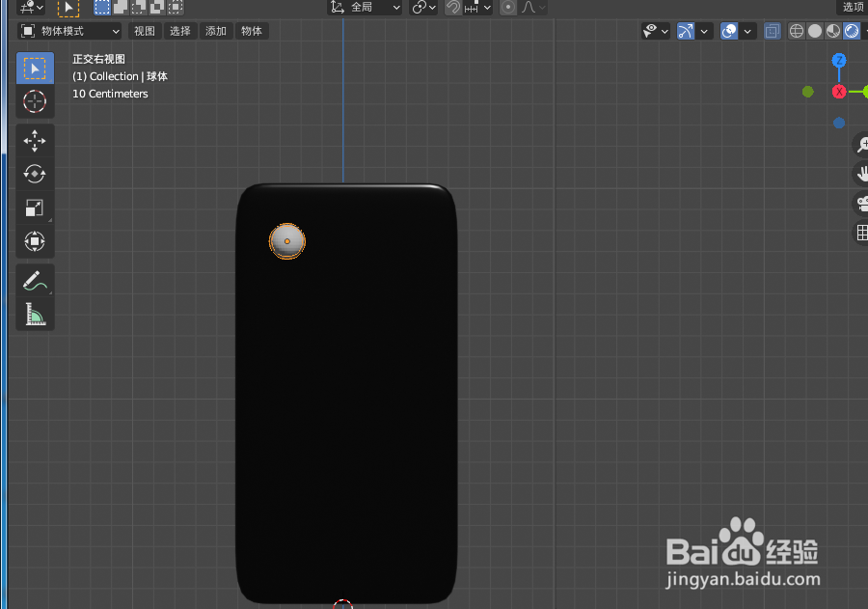The height and width of the screenshot is (609, 868).
Task: Enable the snapping magnet
Action: click(x=453, y=8)
